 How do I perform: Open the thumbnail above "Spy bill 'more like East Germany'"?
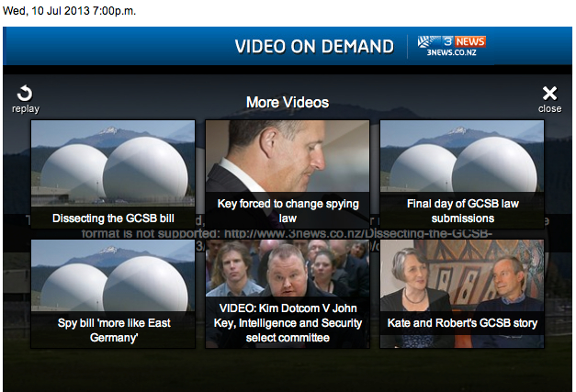(113, 275)
